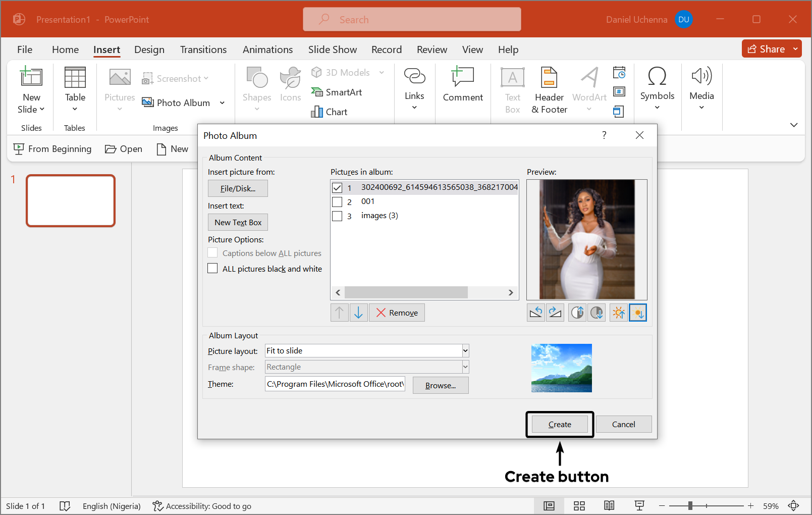Click the Theme path input field
This screenshot has height=515, width=812.
pyautogui.click(x=335, y=384)
